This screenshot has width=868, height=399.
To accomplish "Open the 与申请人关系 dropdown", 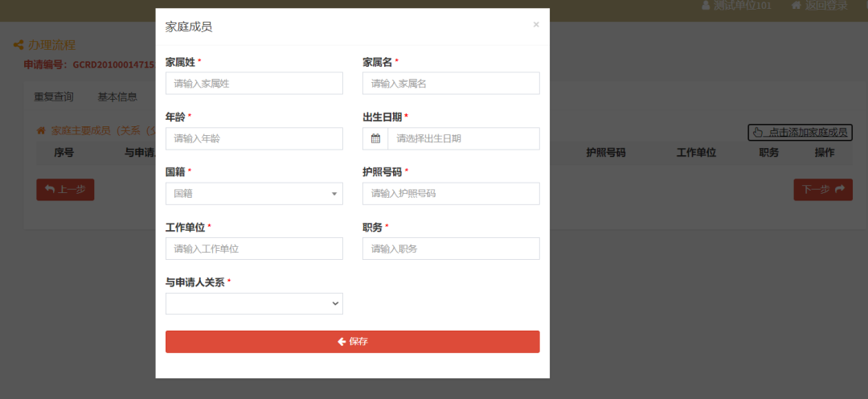I will pos(254,303).
